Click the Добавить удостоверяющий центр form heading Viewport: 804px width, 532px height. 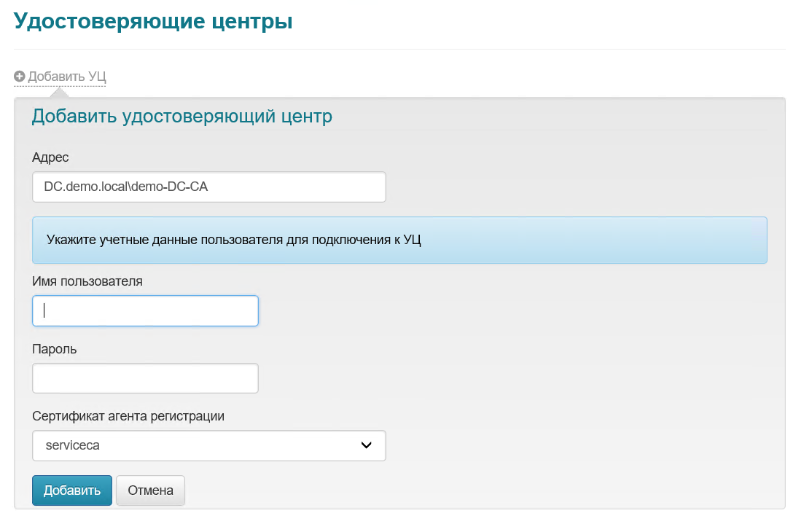(182, 116)
